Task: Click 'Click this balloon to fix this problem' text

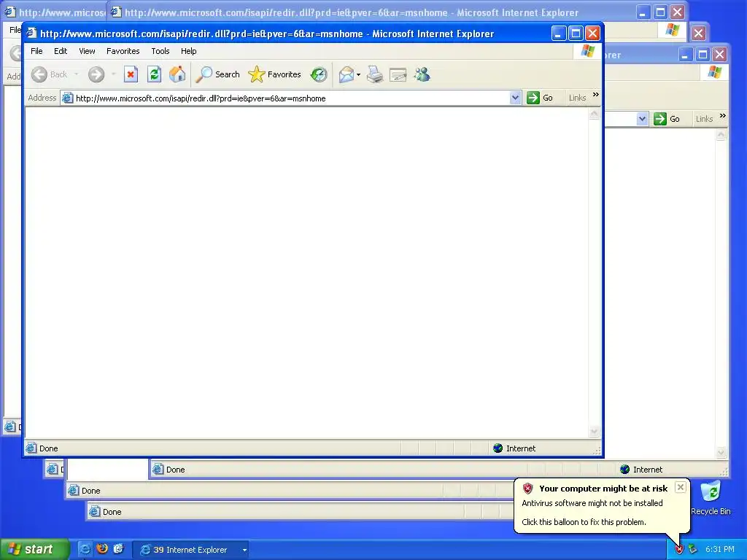Action: [x=584, y=522]
